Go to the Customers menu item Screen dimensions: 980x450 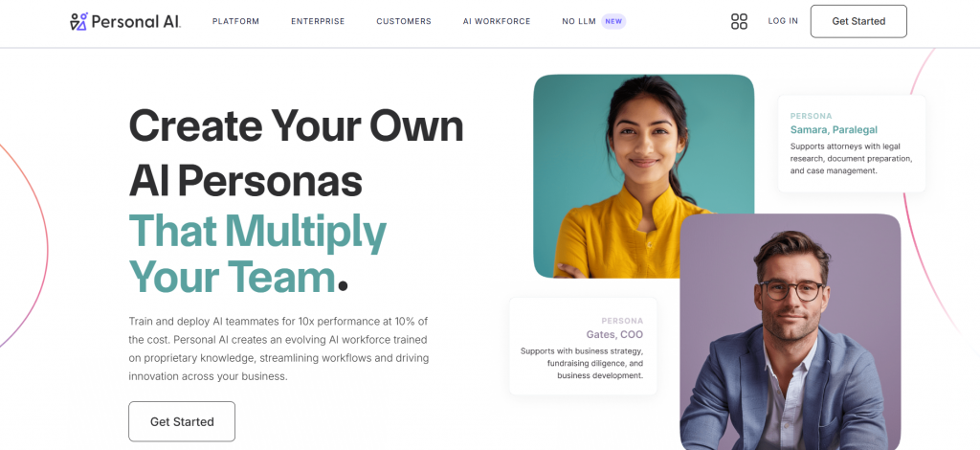coord(404,21)
